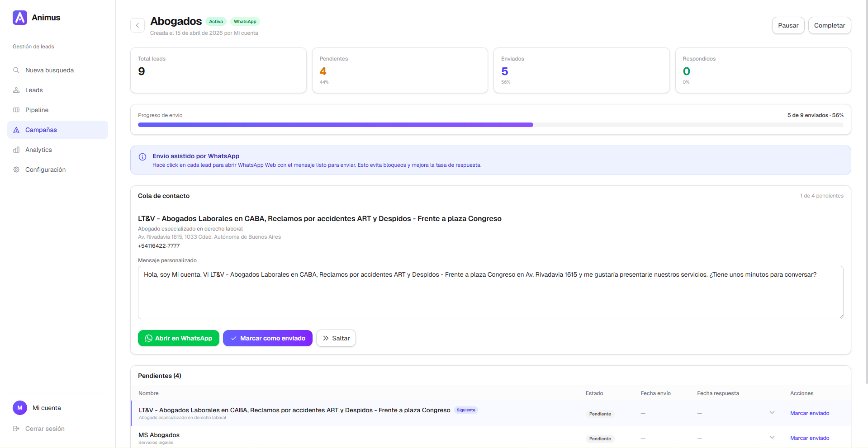Click the back arrow above Abogados title
This screenshot has width=868, height=448.
(137, 25)
